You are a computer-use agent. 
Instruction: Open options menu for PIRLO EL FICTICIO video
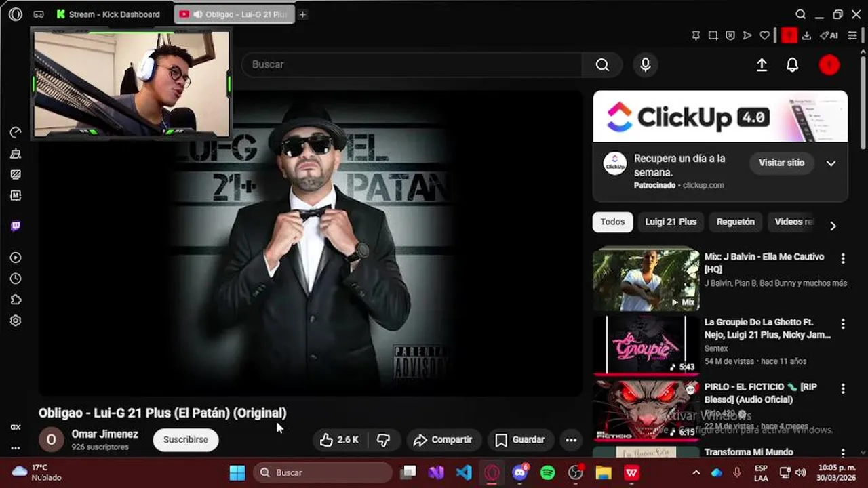843,388
